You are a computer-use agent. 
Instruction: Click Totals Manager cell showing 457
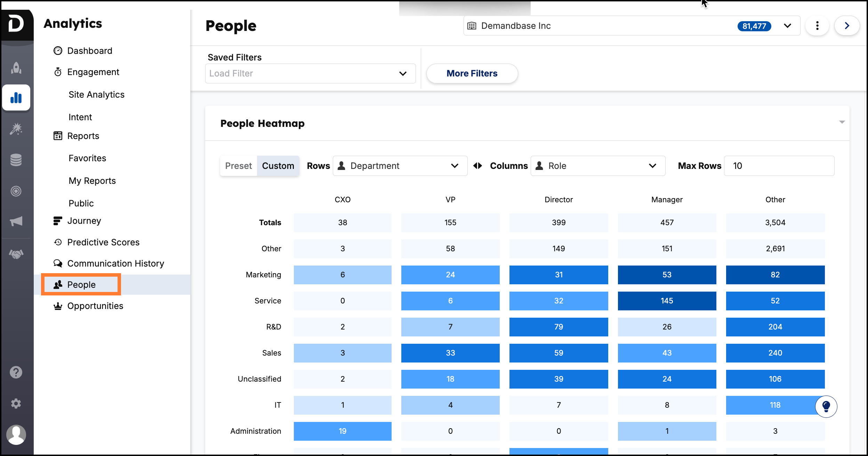(667, 222)
